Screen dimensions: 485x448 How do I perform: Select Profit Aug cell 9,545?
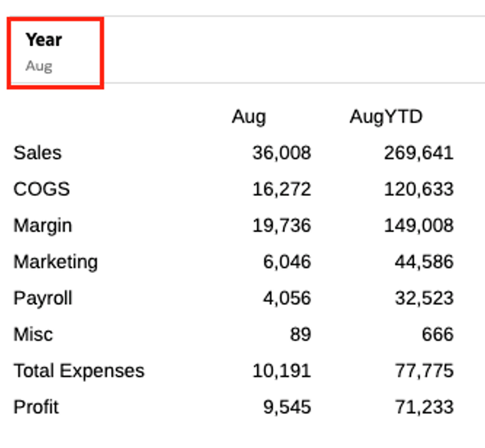[x=287, y=407]
